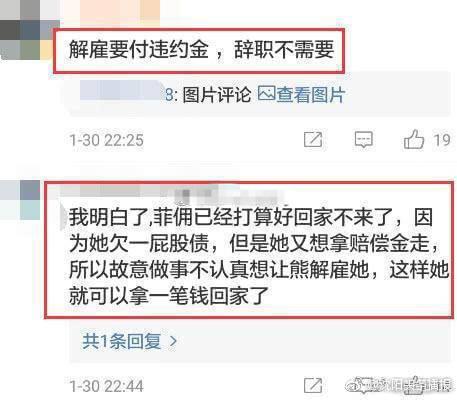Click the chevron after 共1条回复
The image size is (457, 400).
(173, 341)
